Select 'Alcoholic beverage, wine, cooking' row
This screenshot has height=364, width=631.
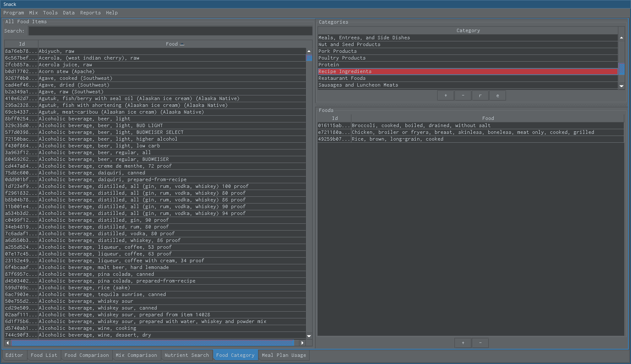[155, 328]
